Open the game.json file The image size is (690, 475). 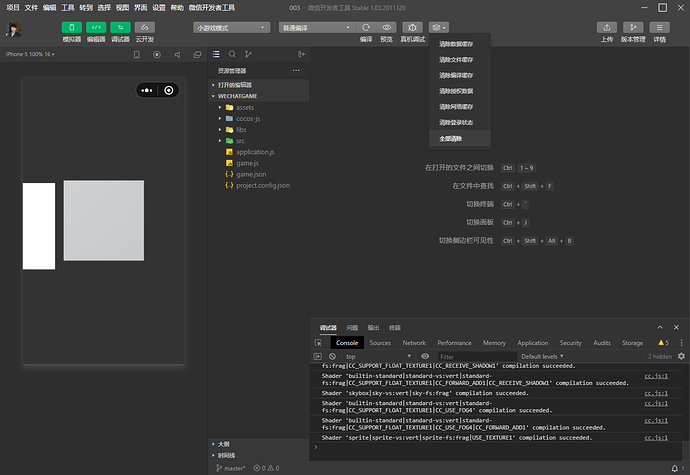251,174
